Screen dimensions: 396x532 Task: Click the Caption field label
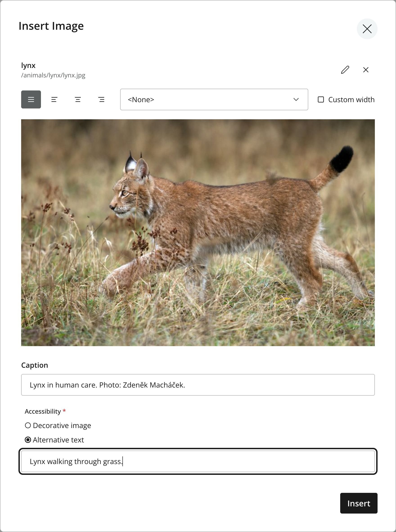(x=34, y=365)
